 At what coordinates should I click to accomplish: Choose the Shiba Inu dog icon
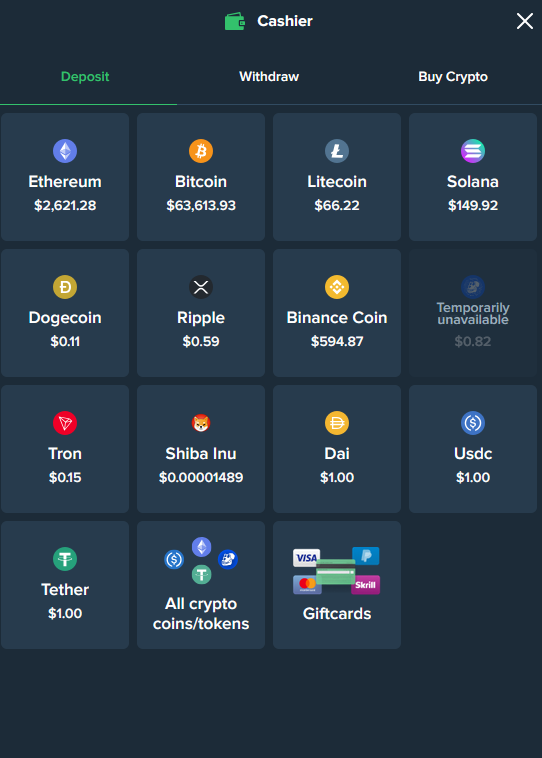(201, 423)
